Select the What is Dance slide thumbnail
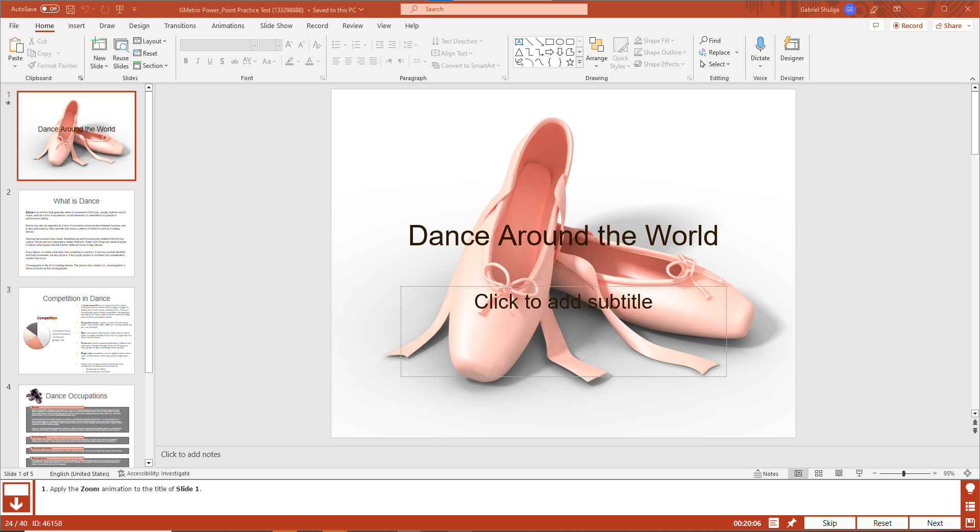The image size is (980, 532). pyautogui.click(x=76, y=233)
